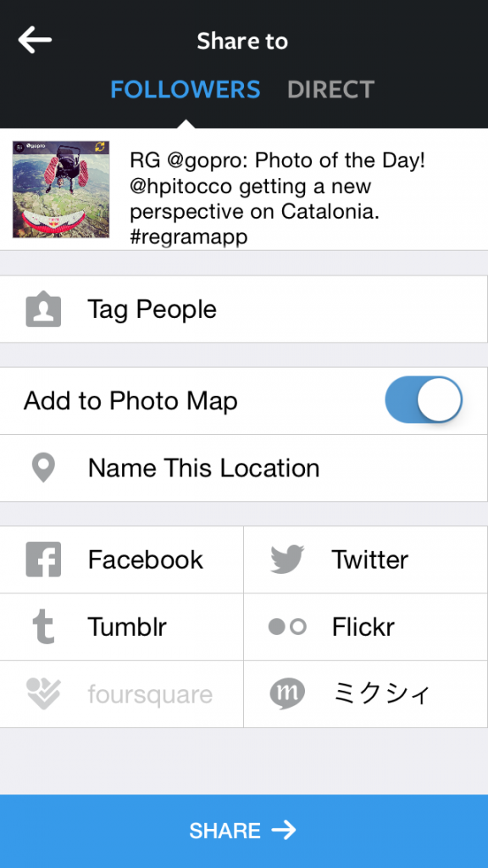Switch to the DIRECT tab
Image resolution: width=488 pixels, height=868 pixels.
coord(331,90)
